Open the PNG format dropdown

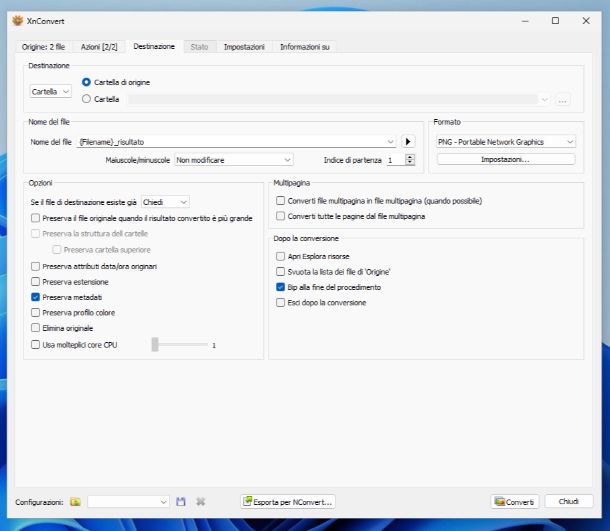pos(506,142)
